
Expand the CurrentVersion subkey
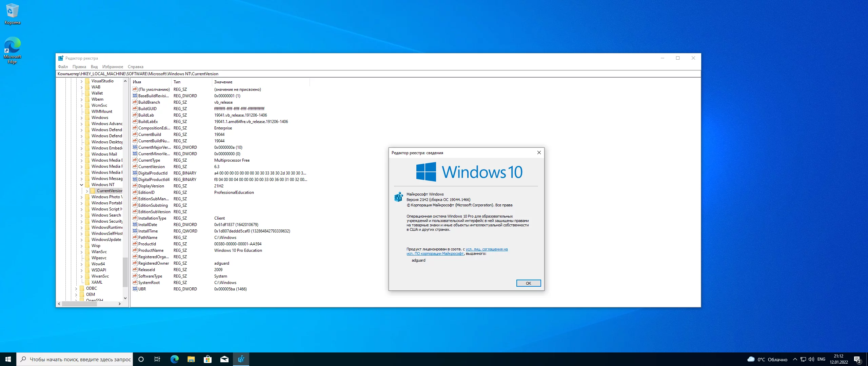tap(87, 191)
